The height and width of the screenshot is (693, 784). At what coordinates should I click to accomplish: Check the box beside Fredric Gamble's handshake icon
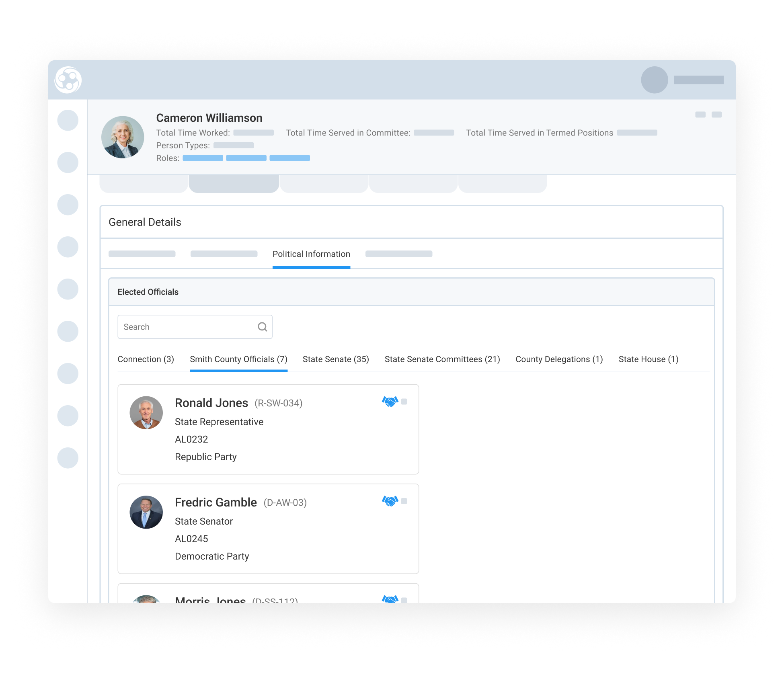(404, 500)
